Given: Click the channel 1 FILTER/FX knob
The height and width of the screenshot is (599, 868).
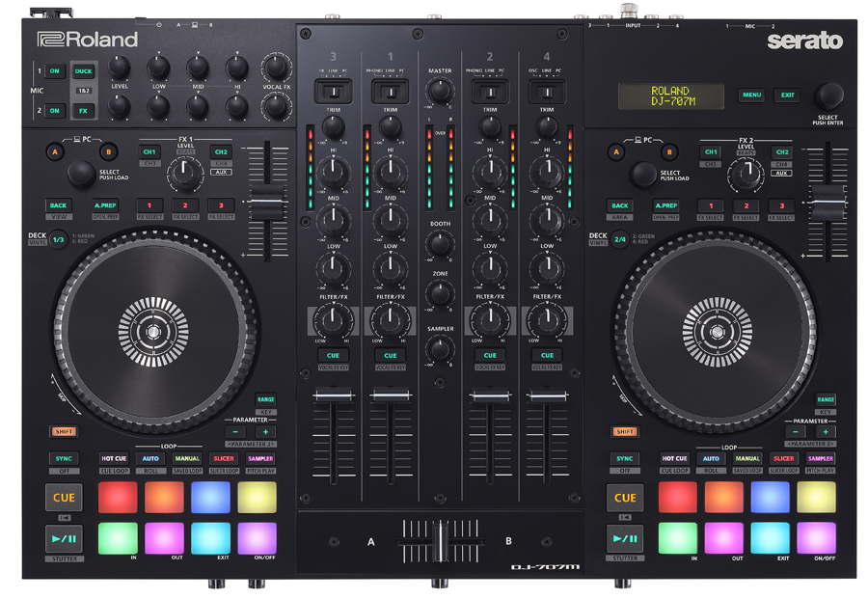Looking at the screenshot, I should [x=391, y=319].
